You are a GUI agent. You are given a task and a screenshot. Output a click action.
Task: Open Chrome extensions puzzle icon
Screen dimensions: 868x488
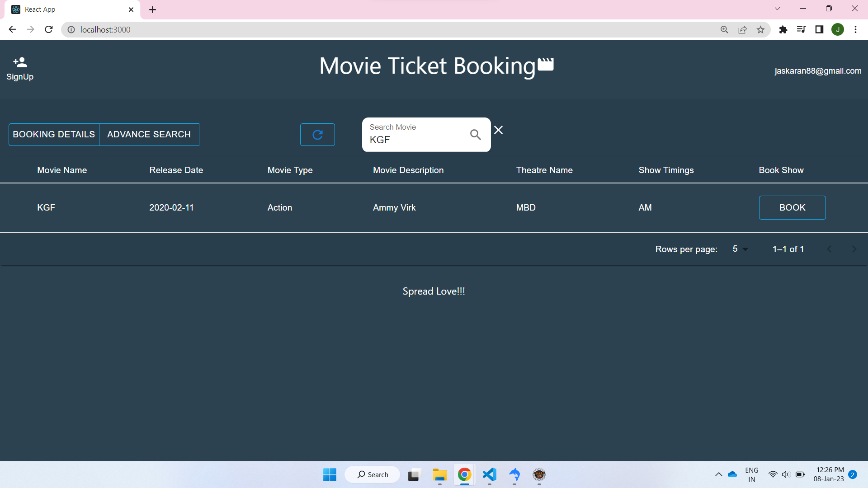(x=783, y=29)
